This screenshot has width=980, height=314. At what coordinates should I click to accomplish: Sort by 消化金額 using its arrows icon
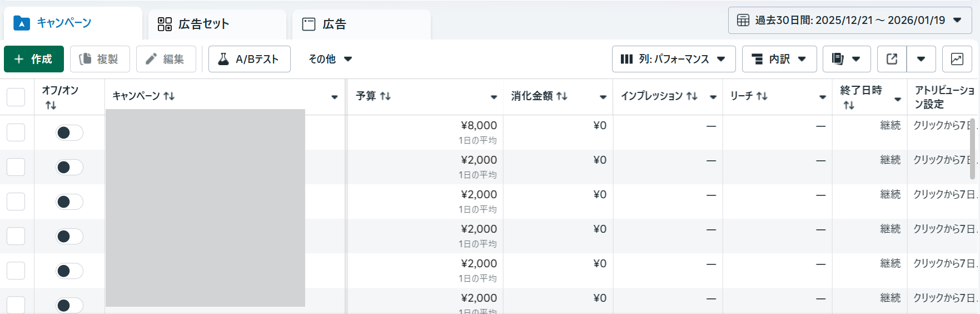pyautogui.click(x=562, y=96)
